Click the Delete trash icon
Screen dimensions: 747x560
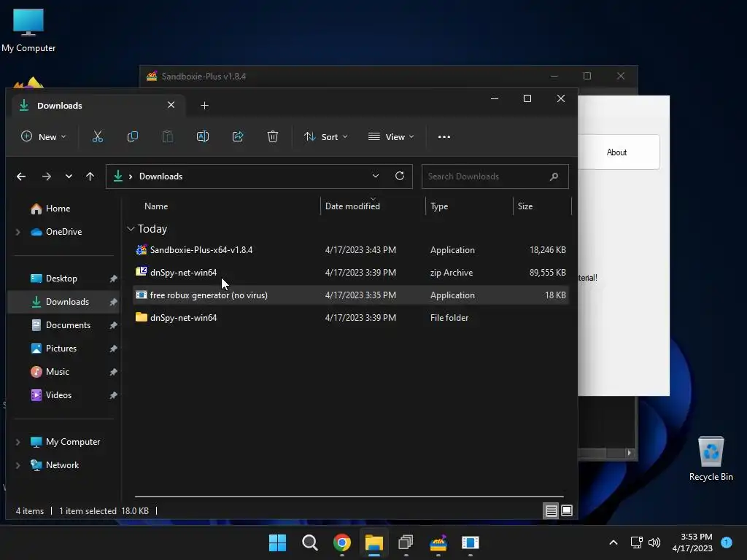coord(273,136)
